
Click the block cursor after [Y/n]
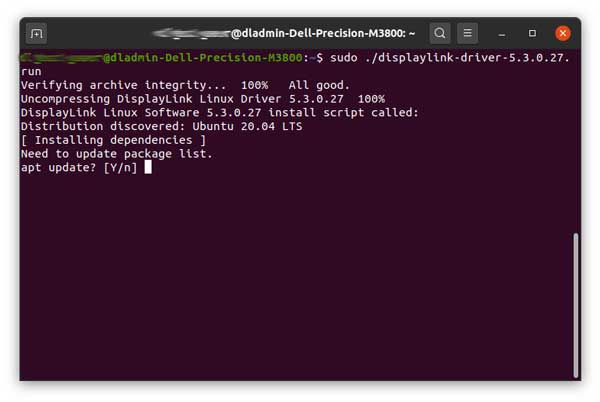(x=148, y=167)
